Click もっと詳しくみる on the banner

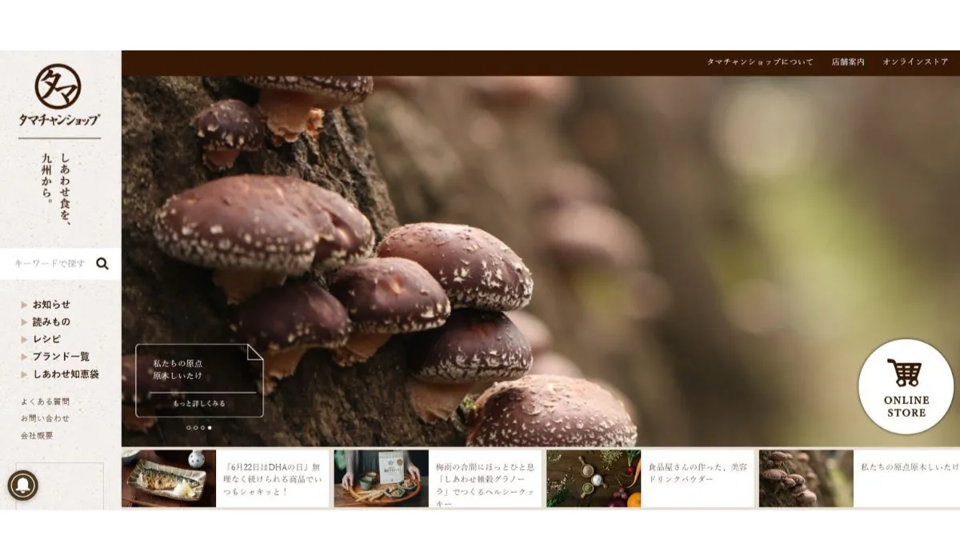click(x=199, y=404)
